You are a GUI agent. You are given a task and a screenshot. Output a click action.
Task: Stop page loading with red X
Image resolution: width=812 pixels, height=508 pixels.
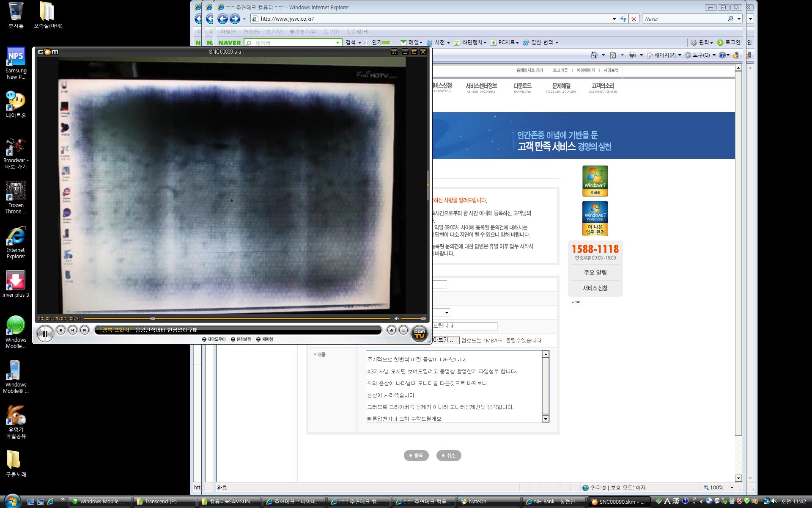click(634, 19)
